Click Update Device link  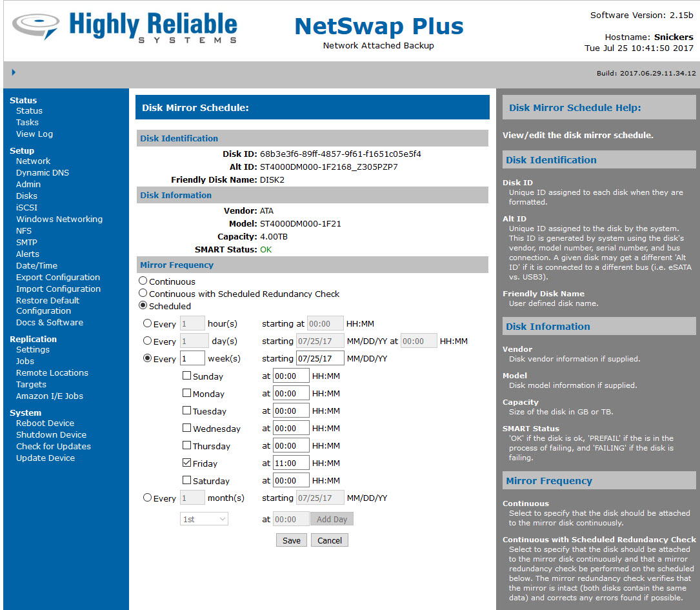[46, 458]
